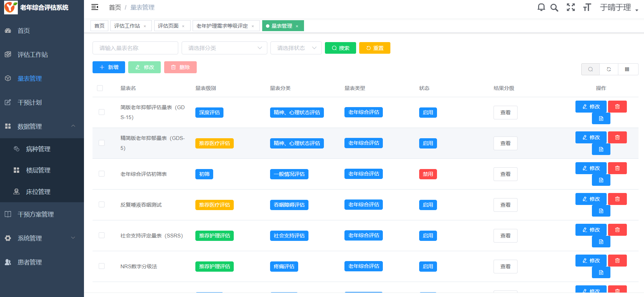Image resolution: width=644 pixels, height=297 pixels.
Task: Expand 系统管理 sidebar menu
Action: (x=42, y=238)
